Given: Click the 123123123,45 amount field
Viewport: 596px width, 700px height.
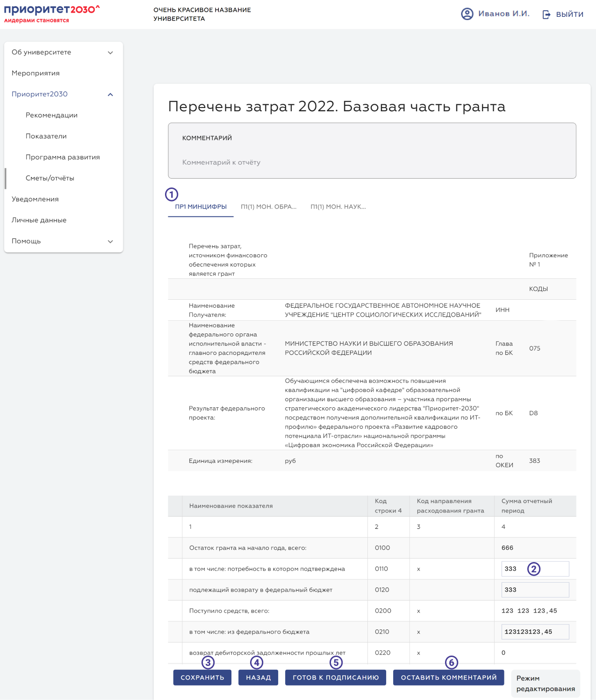Looking at the screenshot, I should click(535, 631).
